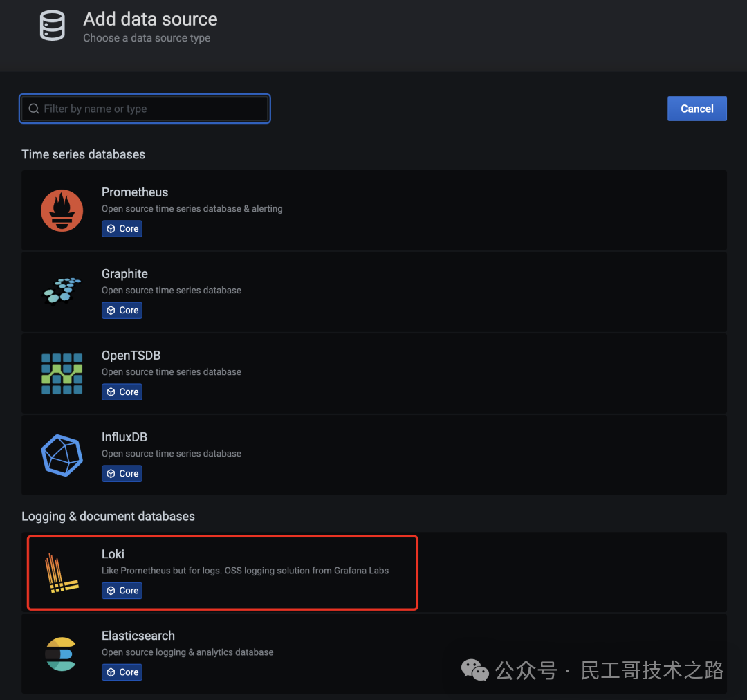Open the Elasticsearch data source title
The height and width of the screenshot is (700, 747).
coord(138,636)
